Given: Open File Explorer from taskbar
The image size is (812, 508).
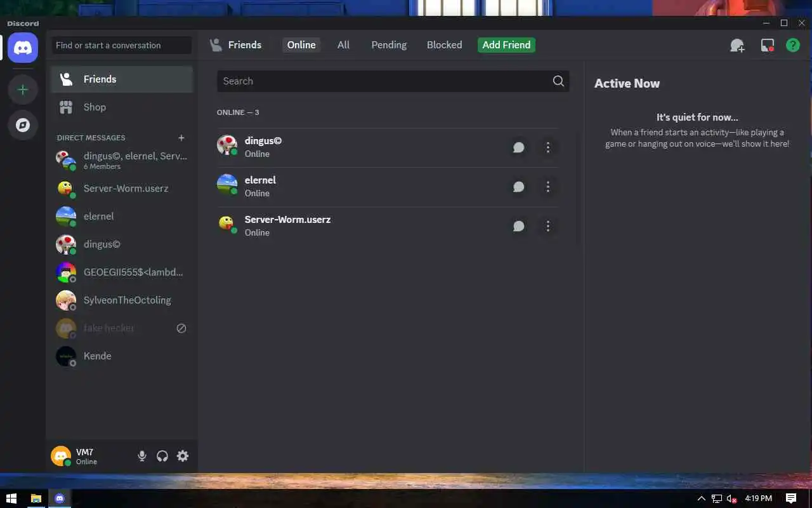Looking at the screenshot, I should click(36, 498).
